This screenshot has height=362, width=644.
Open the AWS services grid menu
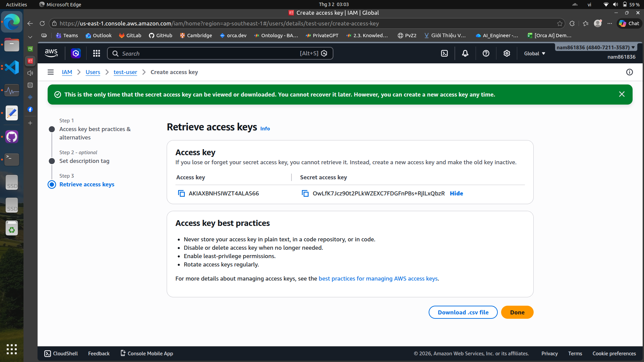pyautogui.click(x=97, y=54)
